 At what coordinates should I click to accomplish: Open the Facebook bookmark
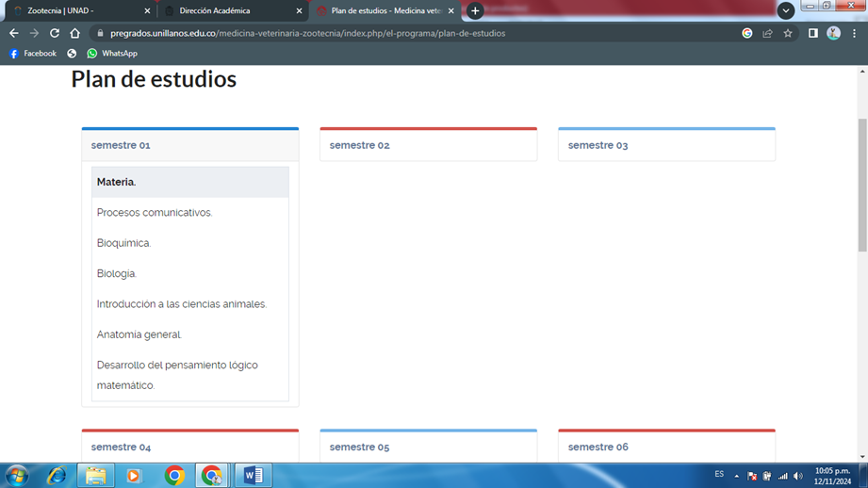point(32,54)
